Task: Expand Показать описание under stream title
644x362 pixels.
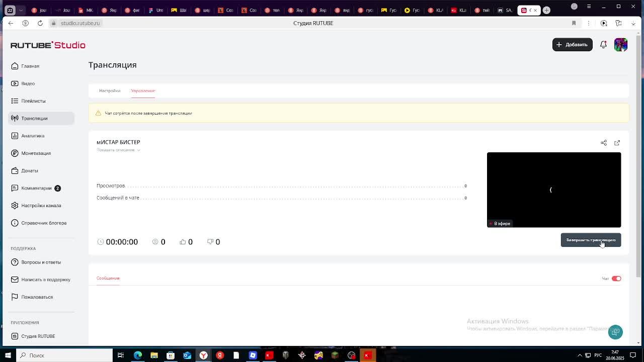Action: pos(118,150)
